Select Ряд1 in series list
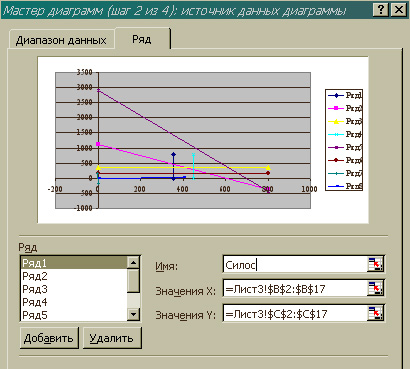410x369 pixels. [x=74, y=263]
